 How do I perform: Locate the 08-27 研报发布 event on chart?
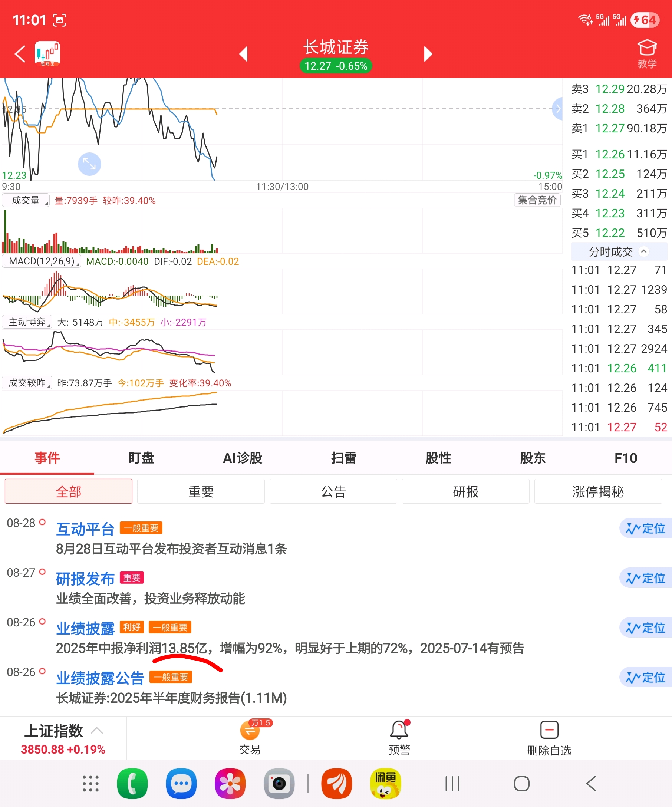[646, 578]
